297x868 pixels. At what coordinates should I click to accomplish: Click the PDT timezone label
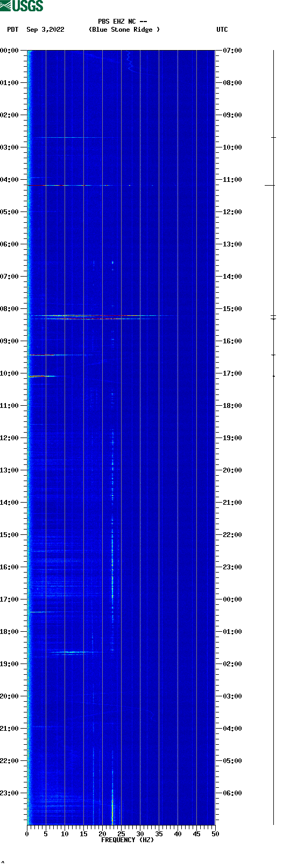(x=13, y=30)
